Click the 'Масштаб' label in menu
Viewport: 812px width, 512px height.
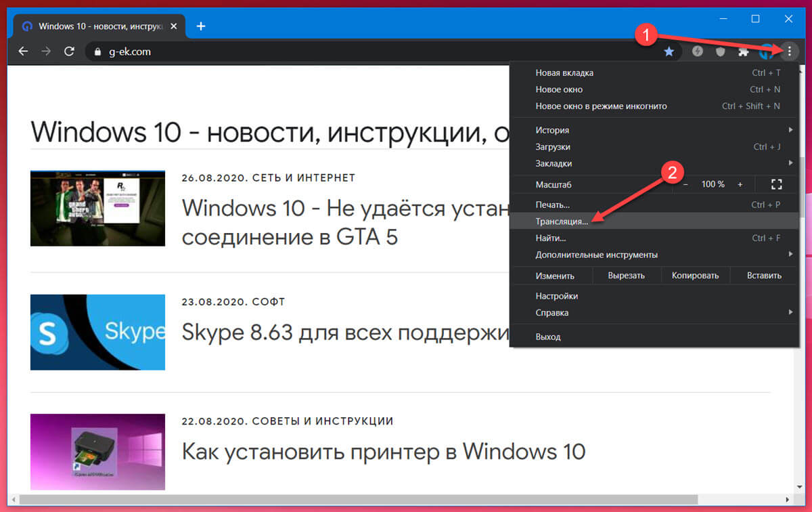(554, 184)
